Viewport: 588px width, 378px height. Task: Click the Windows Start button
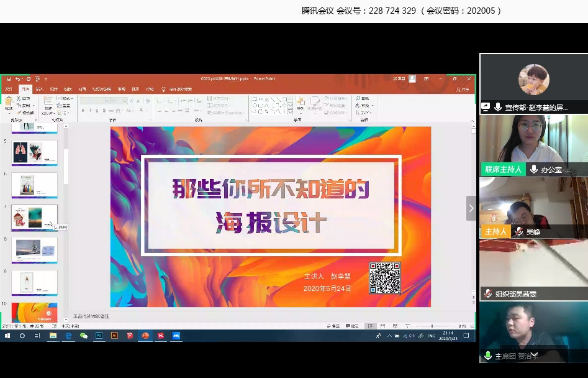[7, 336]
